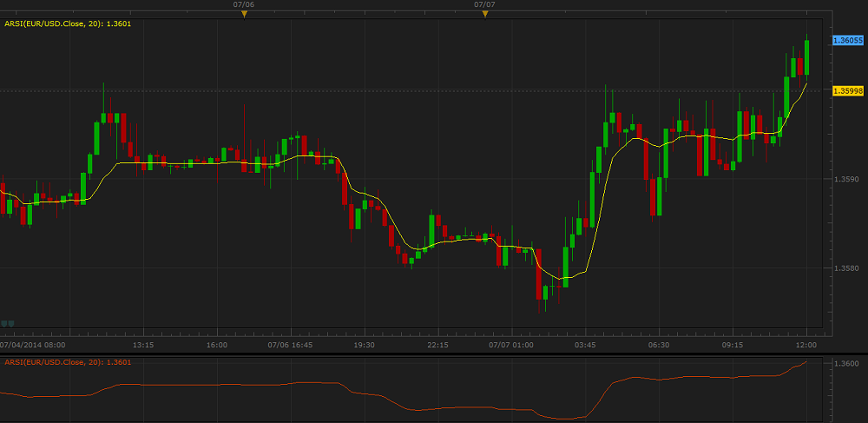Select the orange ARSI label in the lower panel
This screenshot has width=868, height=423.
pos(68,362)
